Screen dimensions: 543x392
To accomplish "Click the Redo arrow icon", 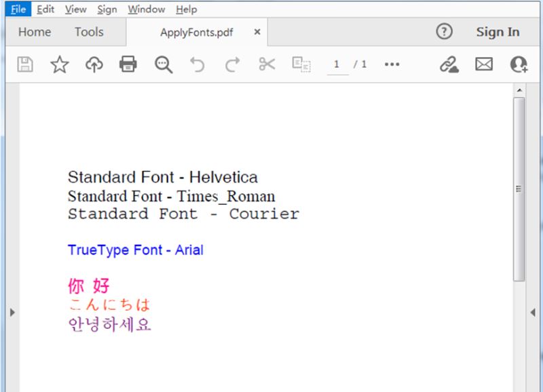I will pyautogui.click(x=232, y=64).
